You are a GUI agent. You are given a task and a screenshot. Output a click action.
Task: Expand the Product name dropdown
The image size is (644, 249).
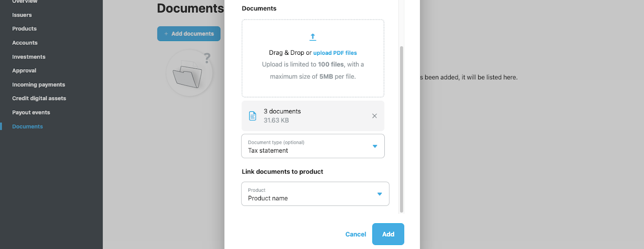(315, 194)
